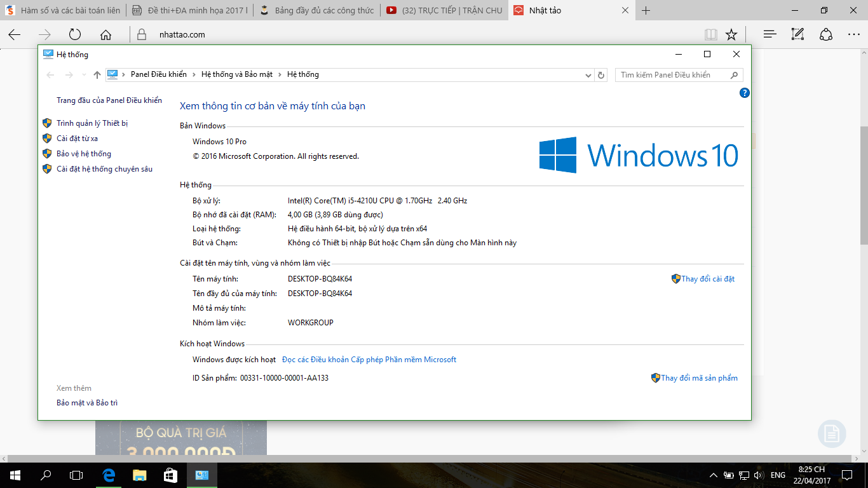Open Edge reading view
Image resolution: width=868 pixels, height=488 pixels.
711,35
